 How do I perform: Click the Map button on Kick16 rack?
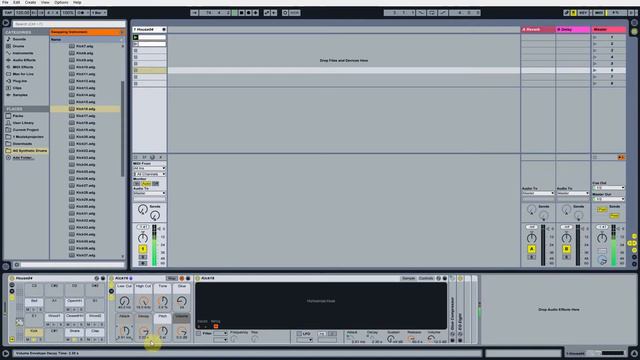pos(172,278)
